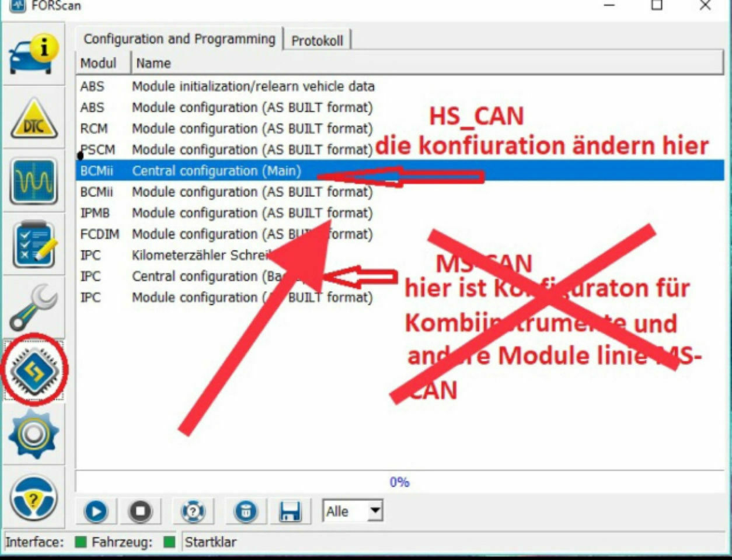The width and height of the screenshot is (732, 560).
Task: Open the chip configuration and programming section
Action: click(x=33, y=370)
